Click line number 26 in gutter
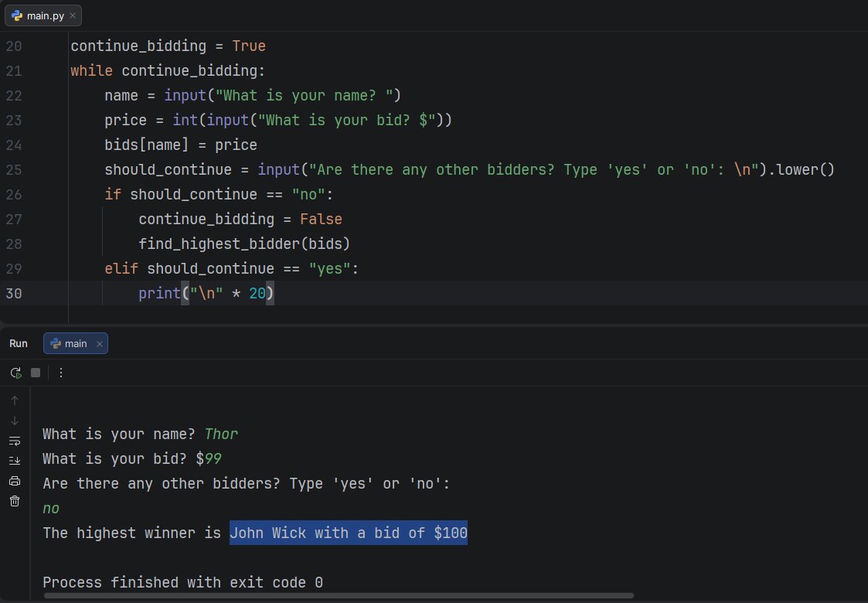The height and width of the screenshot is (603, 868). 14,194
